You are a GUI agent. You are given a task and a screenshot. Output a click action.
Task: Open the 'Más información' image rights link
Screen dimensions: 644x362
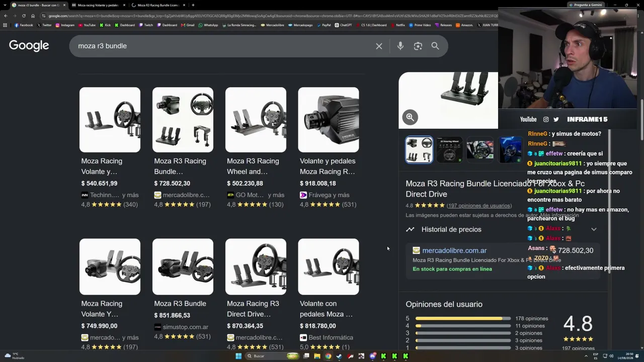coord(559,215)
